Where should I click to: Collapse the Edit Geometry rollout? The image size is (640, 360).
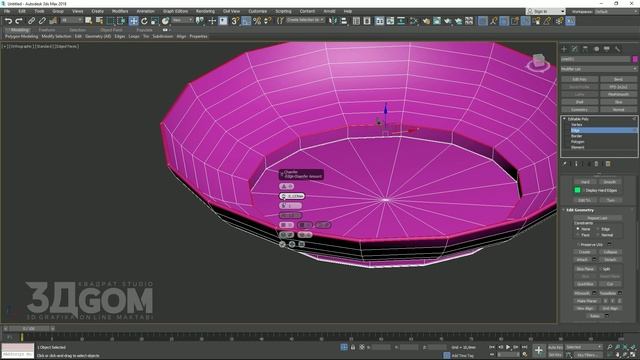tap(564, 210)
